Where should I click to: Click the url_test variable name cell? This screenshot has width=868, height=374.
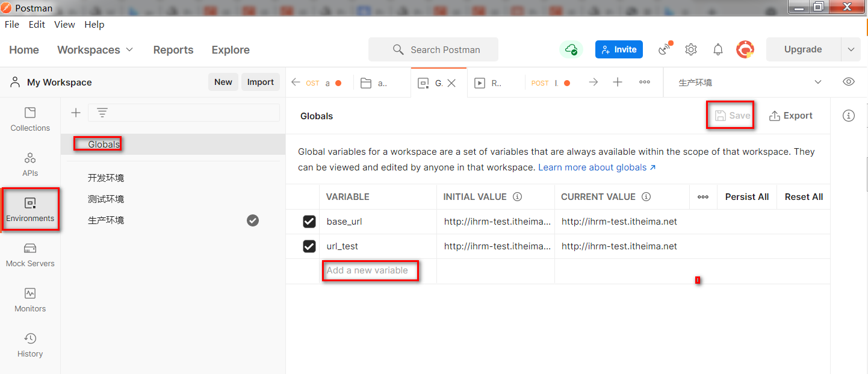pyautogui.click(x=378, y=246)
